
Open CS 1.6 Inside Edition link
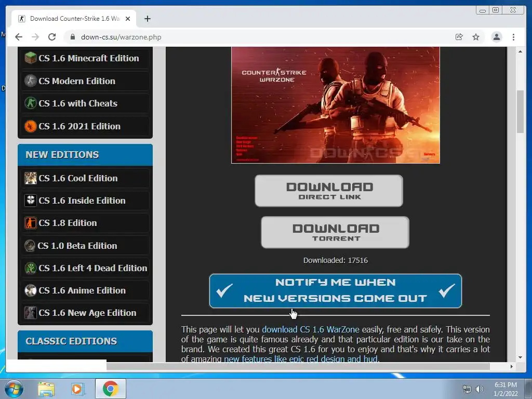pyautogui.click(x=82, y=201)
